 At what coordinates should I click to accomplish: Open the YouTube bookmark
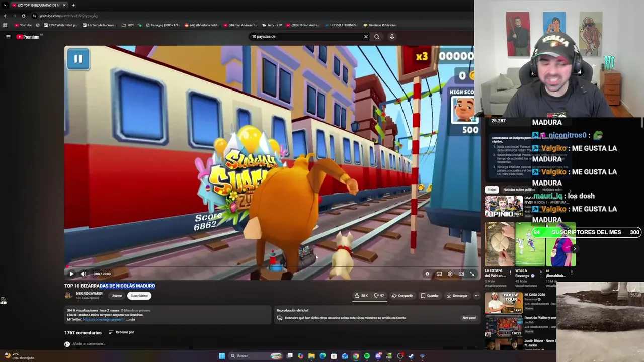(x=23, y=25)
